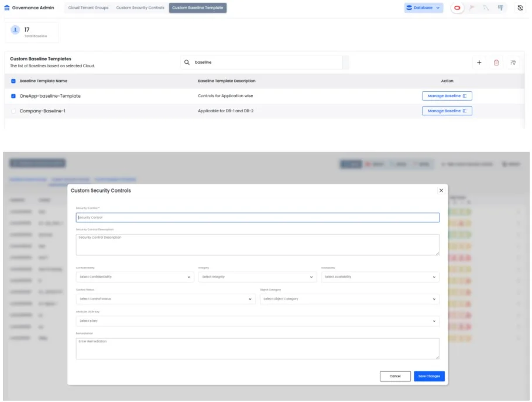Close the Custom Security Controls dialog
Image resolution: width=532 pixels, height=402 pixels.
click(x=441, y=190)
